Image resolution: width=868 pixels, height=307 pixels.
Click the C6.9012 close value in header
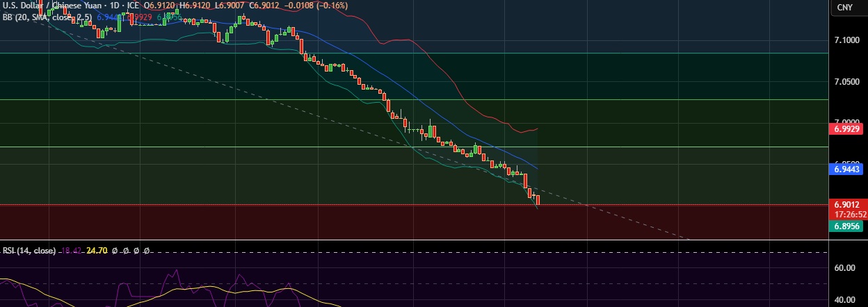tap(263, 6)
